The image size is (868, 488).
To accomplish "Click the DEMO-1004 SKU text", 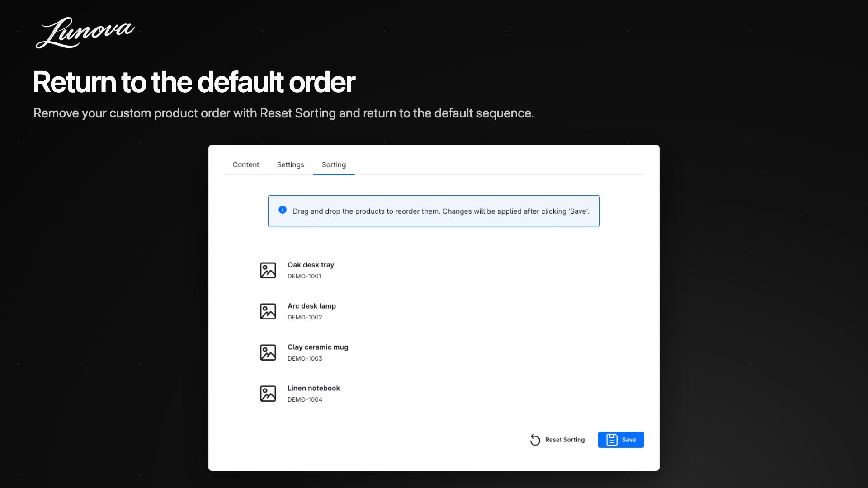I will pos(305,399).
